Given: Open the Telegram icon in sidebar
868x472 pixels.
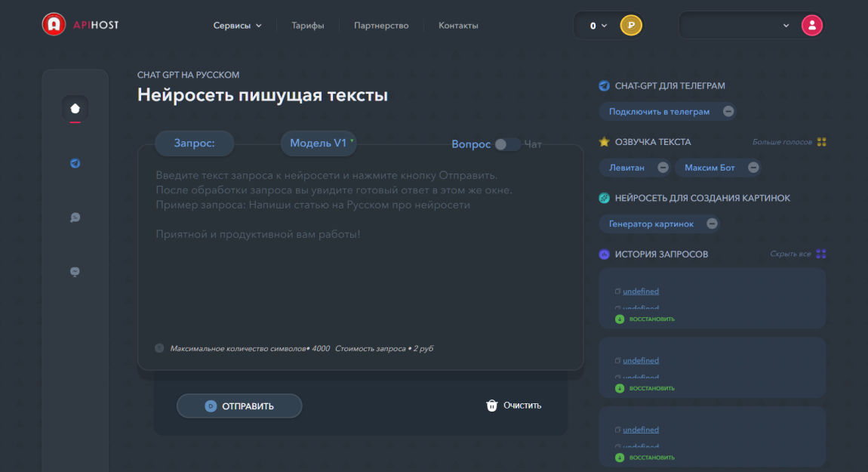Looking at the screenshot, I should [x=75, y=163].
